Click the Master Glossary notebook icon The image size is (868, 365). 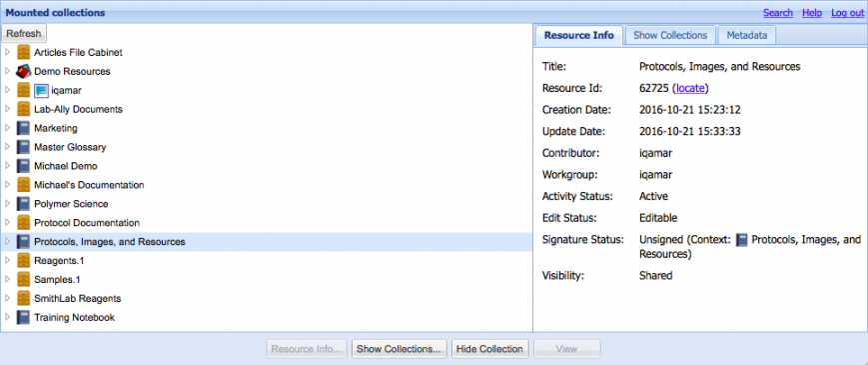point(23,147)
